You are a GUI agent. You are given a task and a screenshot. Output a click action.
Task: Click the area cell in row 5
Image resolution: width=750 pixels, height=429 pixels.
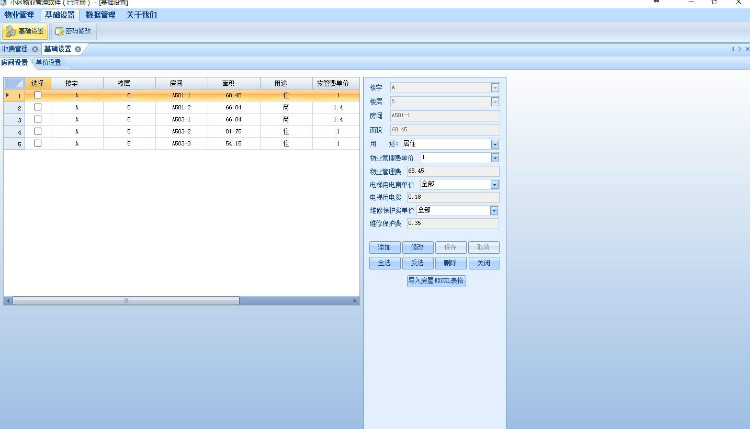[x=234, y=143]
